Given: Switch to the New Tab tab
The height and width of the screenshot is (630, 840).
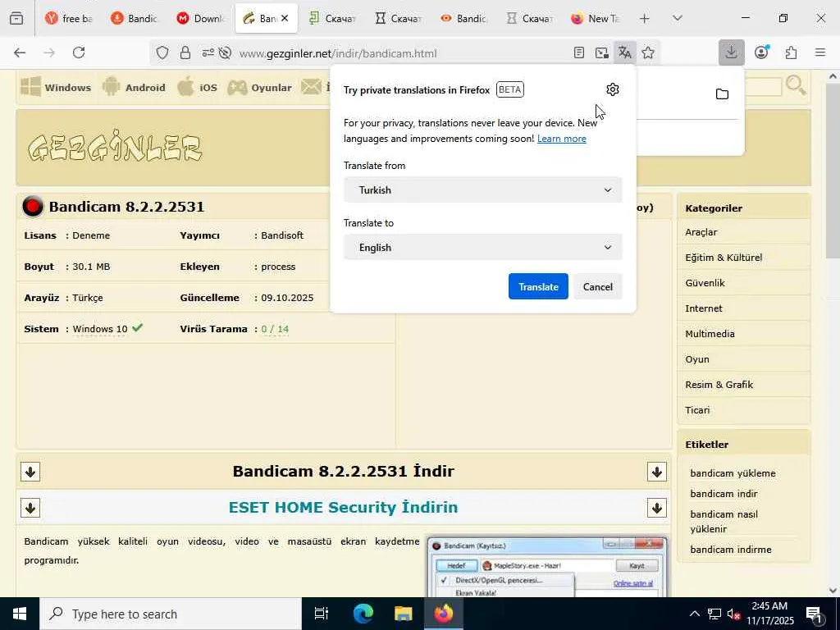Looking at the screenshot, I should 596,18.
